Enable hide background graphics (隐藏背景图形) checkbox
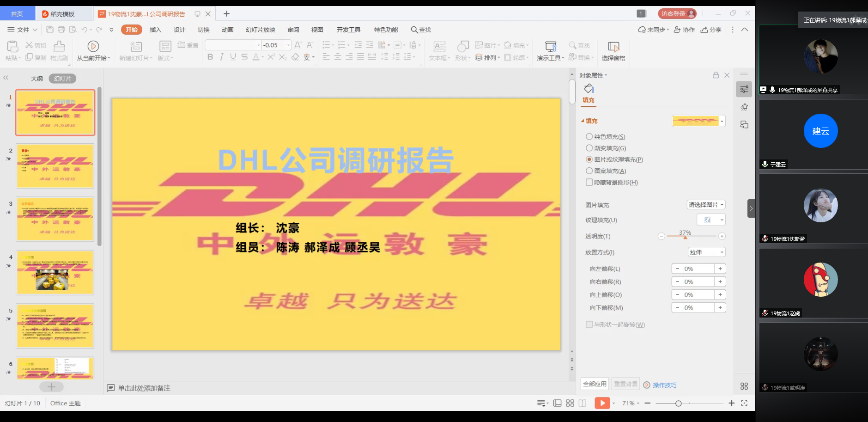Viewport: 868px width, 422px height. pyautogui.click(x=589, y=183)
